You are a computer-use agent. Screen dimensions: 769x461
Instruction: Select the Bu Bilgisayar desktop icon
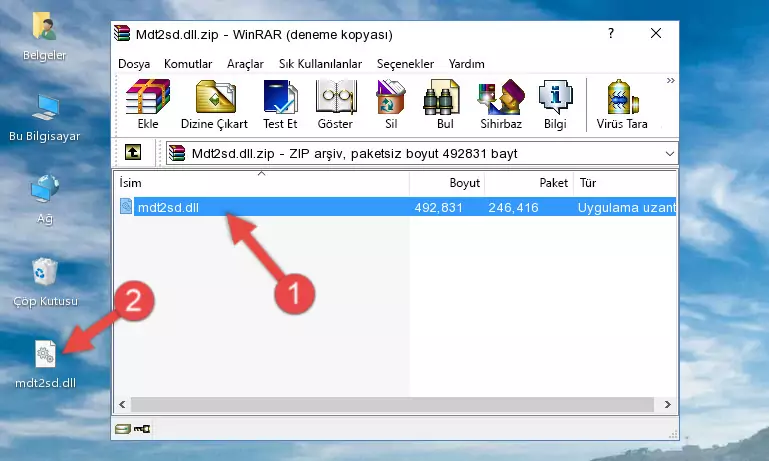[x=44, y=118]
